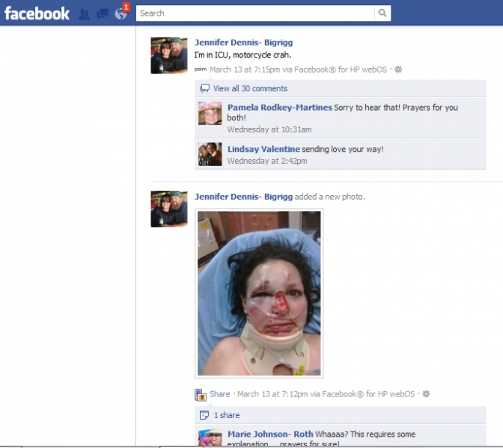Open the 1 share link
Viewport: 503px width, 448px height.
(x=227, y=415)
